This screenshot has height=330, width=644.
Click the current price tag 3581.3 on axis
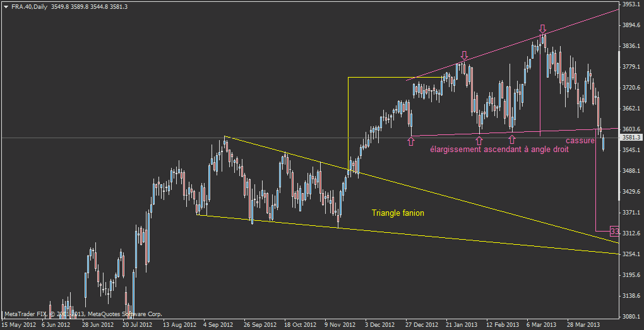pos(631,138)
